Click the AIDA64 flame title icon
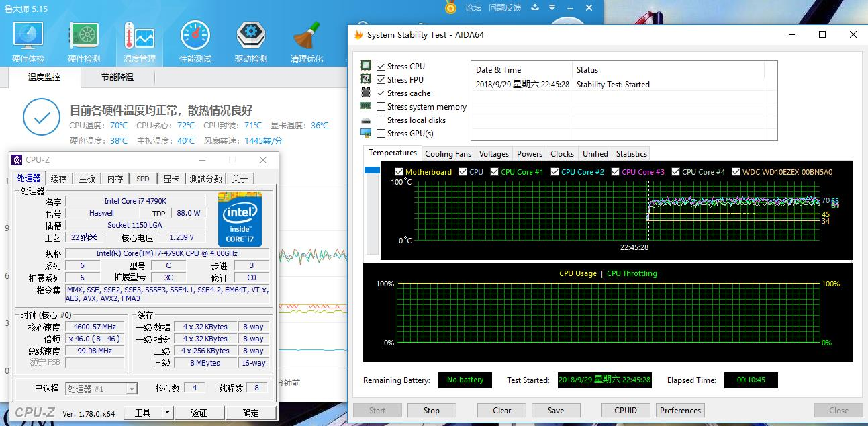868x426 pixels. pyautogui.click(x=359, y=35)
